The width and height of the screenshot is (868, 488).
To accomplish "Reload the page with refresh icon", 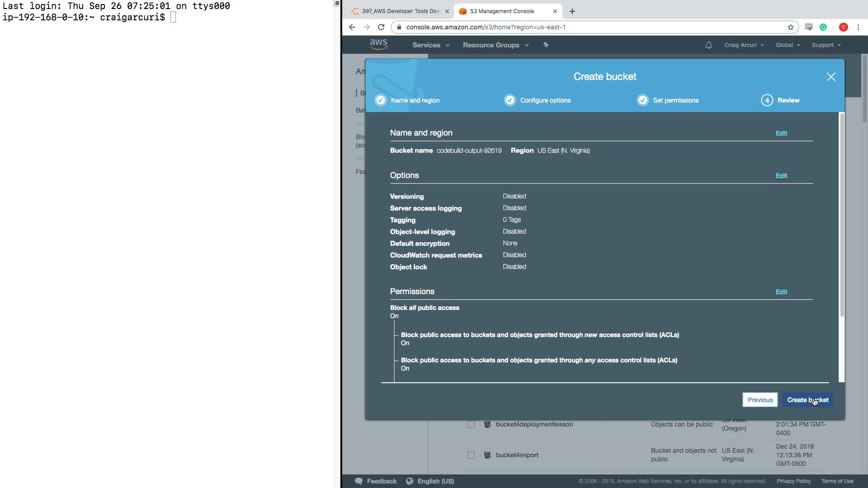I will tap(381, 27).
